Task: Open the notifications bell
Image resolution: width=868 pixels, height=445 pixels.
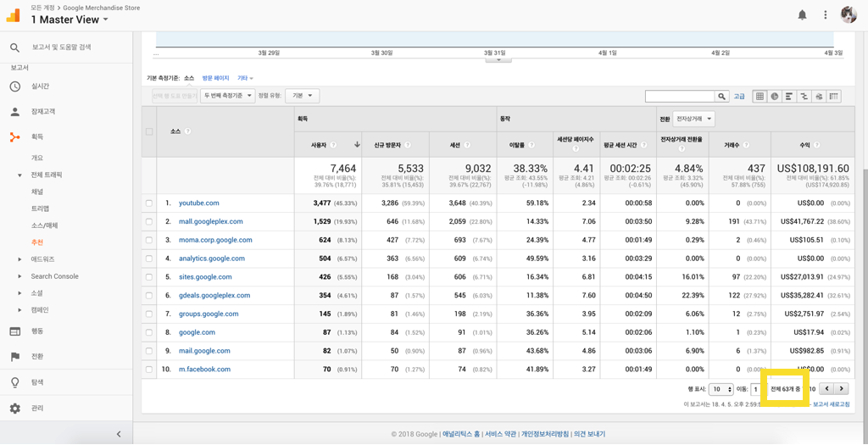Action: click(802, 15)
